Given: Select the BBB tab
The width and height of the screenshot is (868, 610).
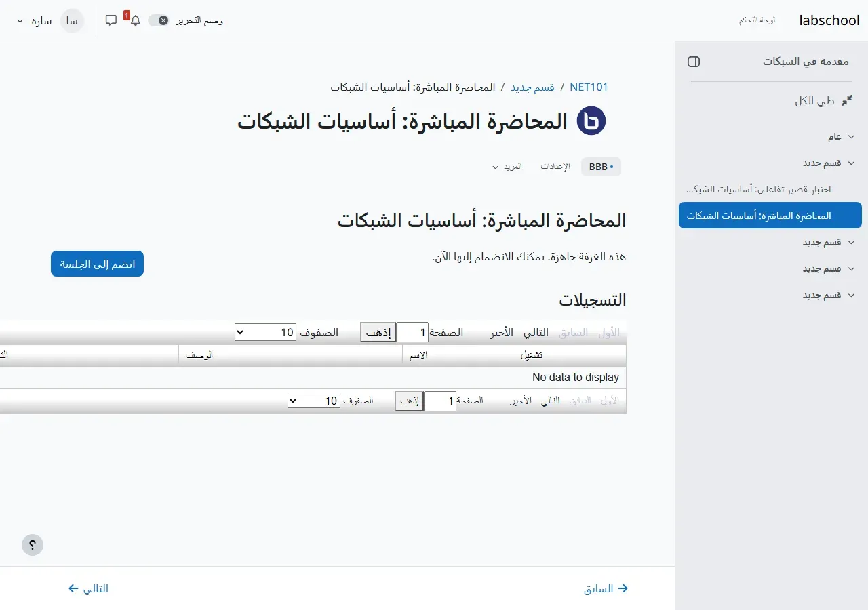Looking at the screenshot, I should [x=601, y=167].
